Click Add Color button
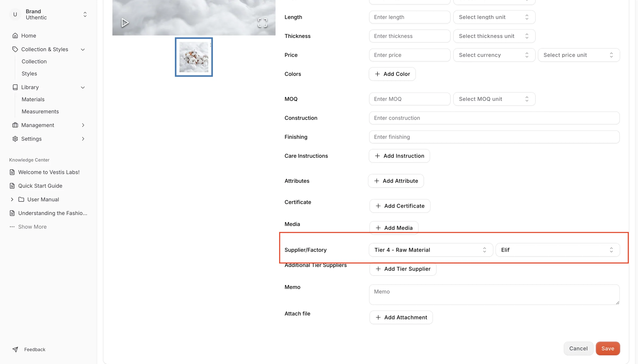638x364 pixels. pos(392,74)
